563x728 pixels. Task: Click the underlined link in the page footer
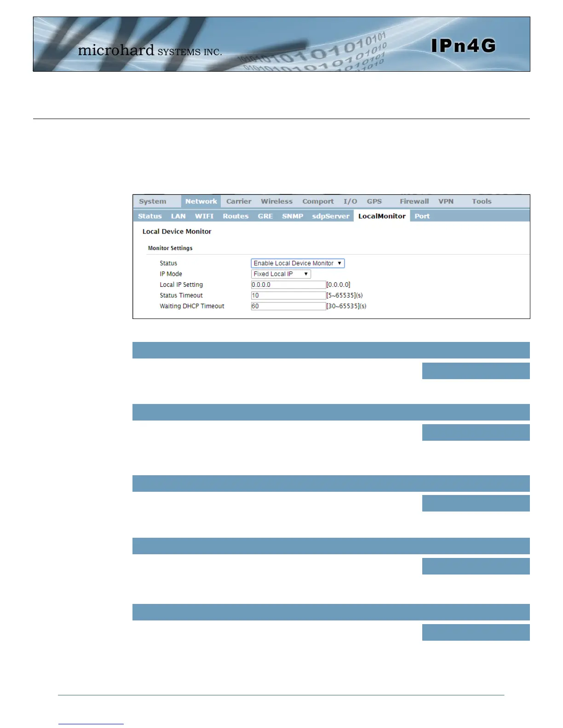(x=91, y=723)
